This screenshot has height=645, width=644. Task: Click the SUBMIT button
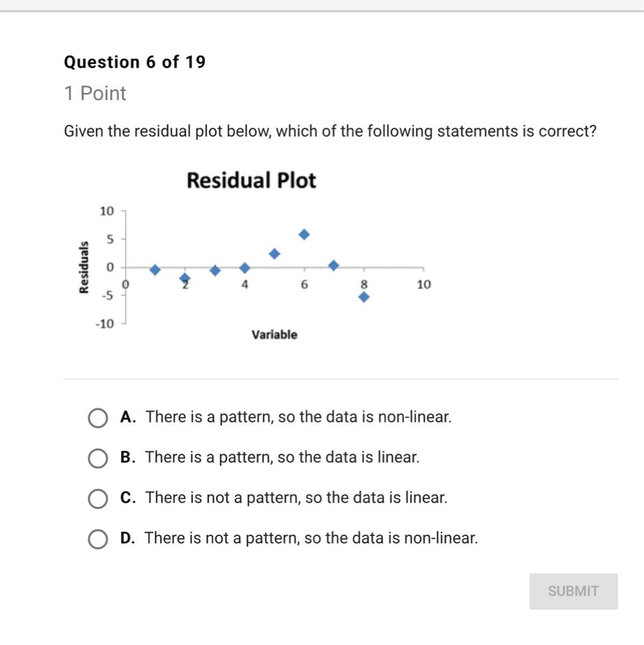(573, 591)
